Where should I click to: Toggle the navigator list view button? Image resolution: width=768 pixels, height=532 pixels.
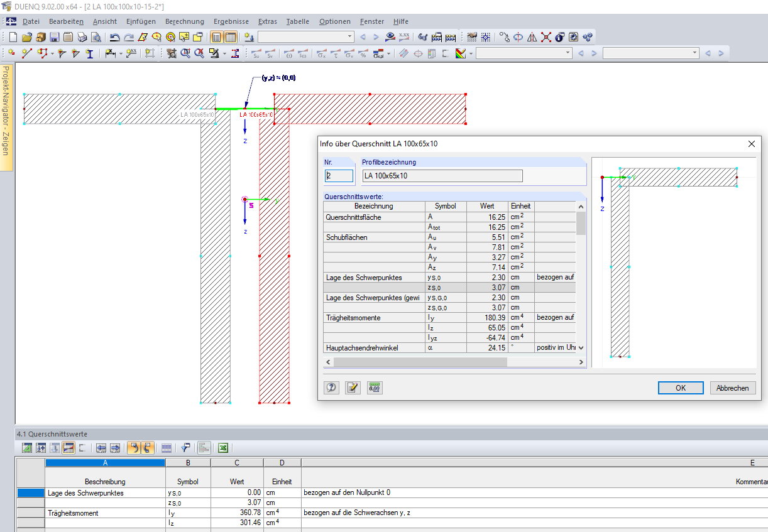(216, 37)
